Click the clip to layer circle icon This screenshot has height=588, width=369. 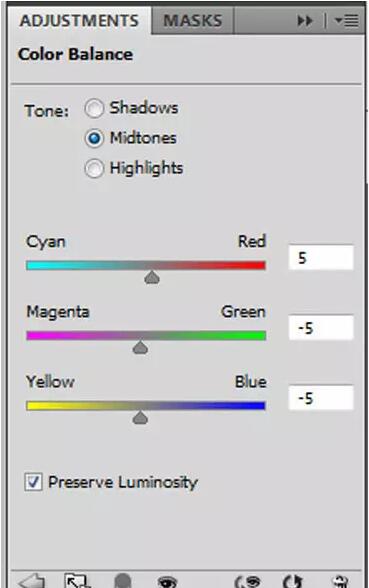click(123, 580)
